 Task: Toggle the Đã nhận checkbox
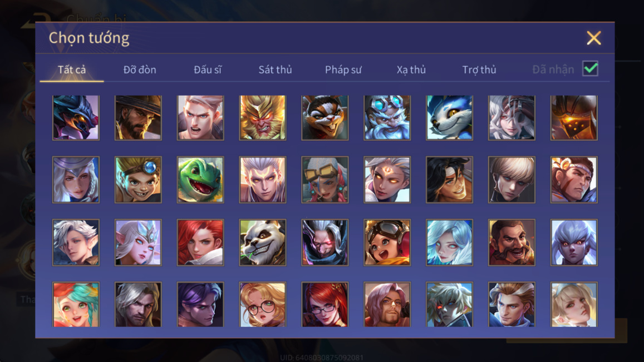590,68
